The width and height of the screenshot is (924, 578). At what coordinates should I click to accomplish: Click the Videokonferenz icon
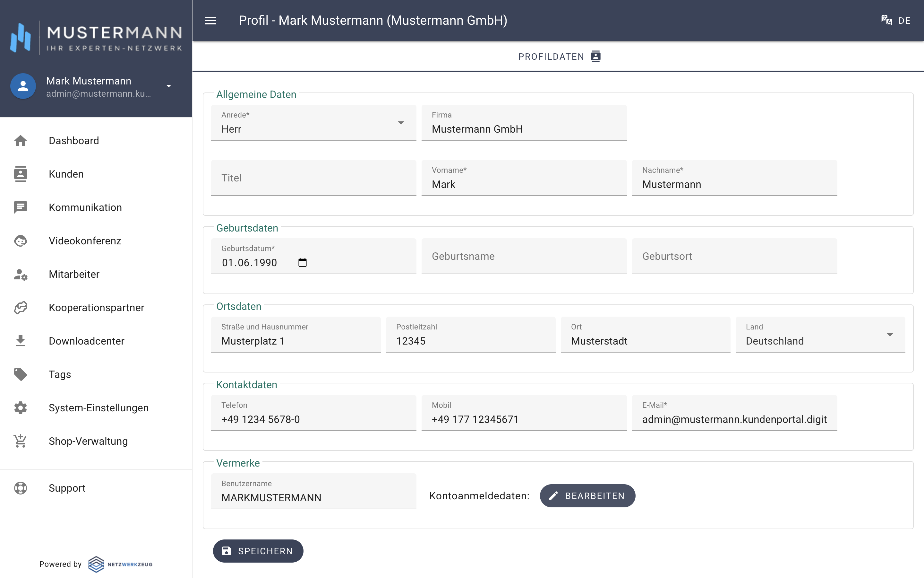coord(21,241)
